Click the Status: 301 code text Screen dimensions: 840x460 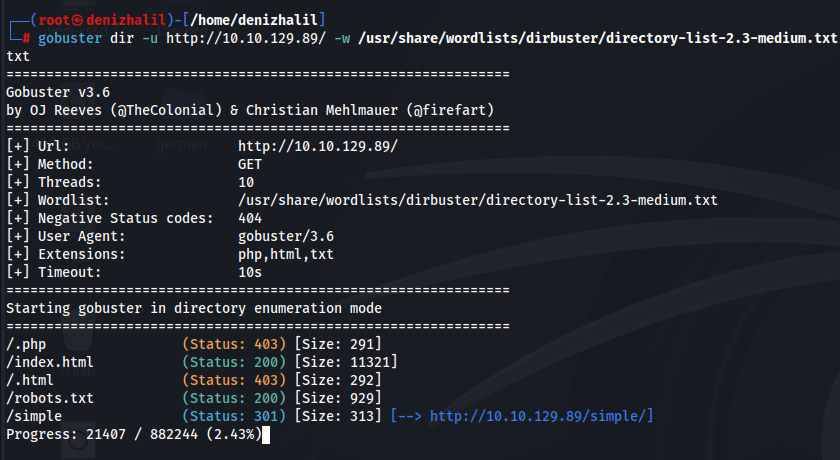234,416
